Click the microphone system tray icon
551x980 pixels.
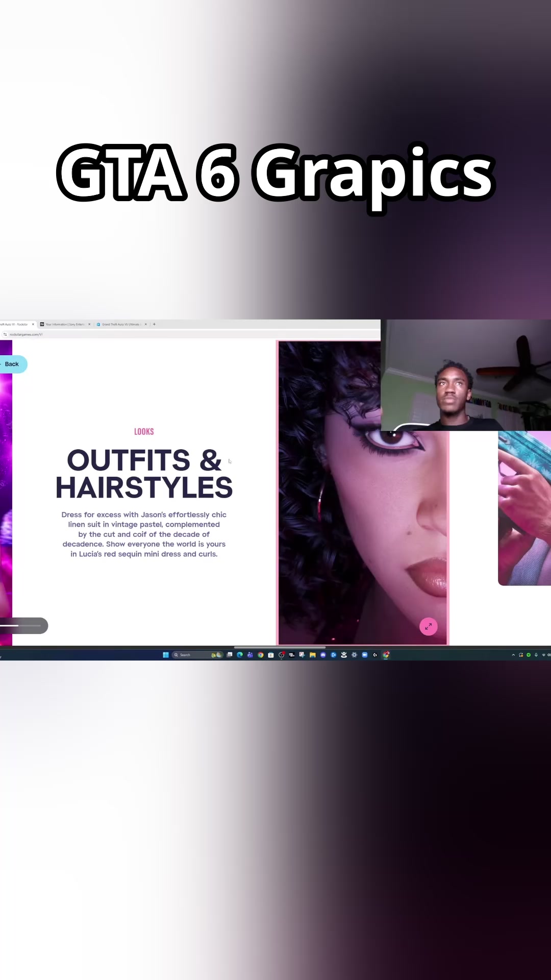tap(536, 655)
